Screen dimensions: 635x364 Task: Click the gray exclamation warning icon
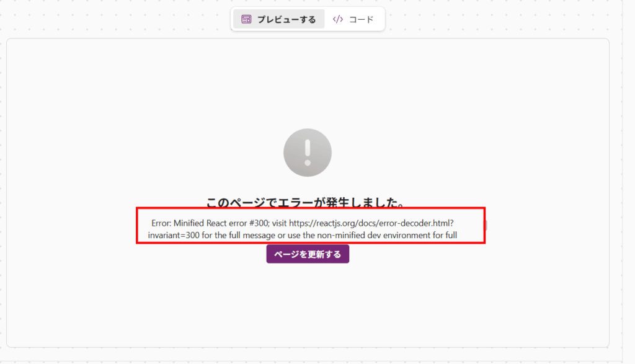(x=308, y=153)
